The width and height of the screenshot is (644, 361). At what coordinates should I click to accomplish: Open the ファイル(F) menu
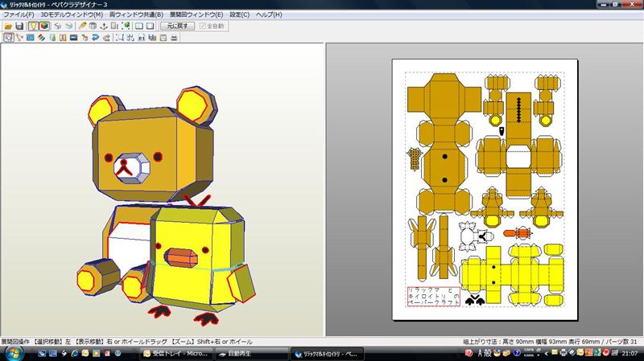pyautogui.click(x=19, y=14)
